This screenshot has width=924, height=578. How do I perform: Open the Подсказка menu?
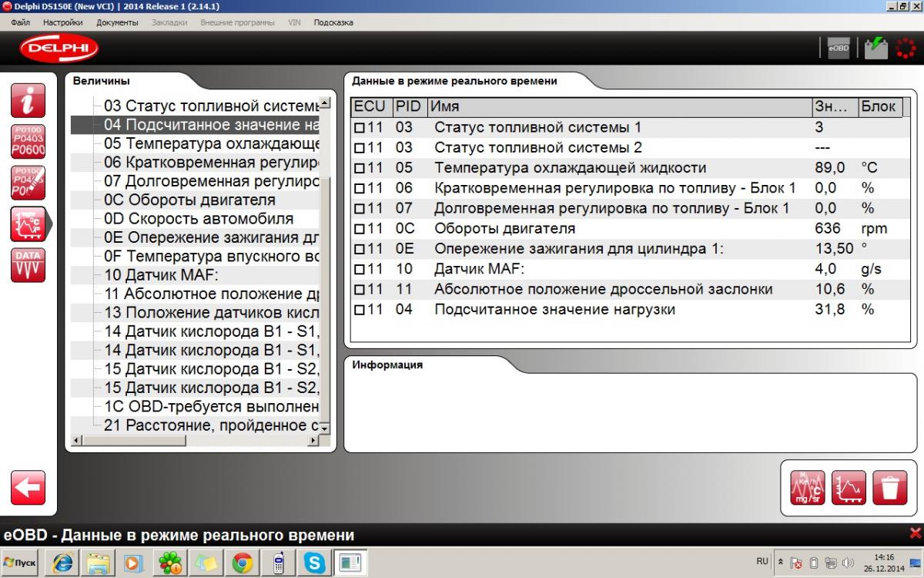point(333,22)
